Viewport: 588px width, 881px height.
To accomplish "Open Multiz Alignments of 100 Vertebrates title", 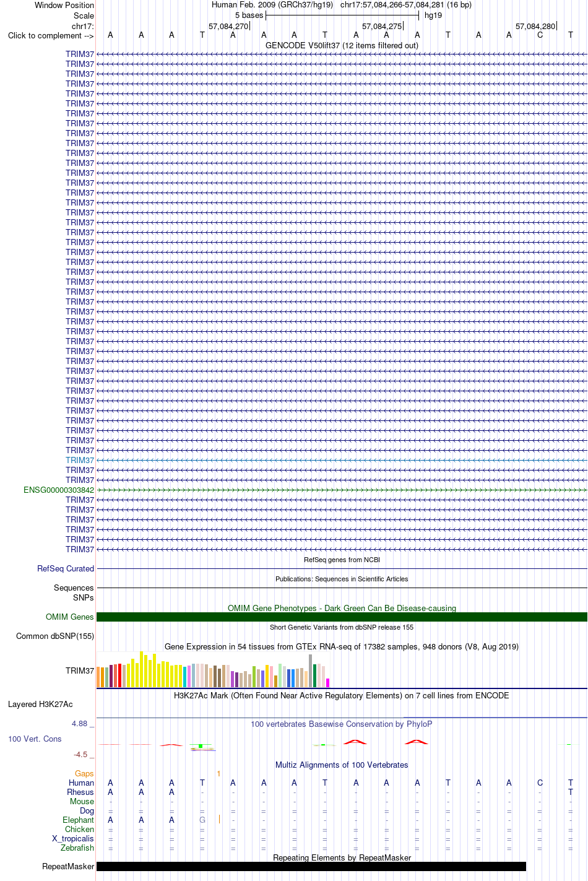I will tap(342, 765).
